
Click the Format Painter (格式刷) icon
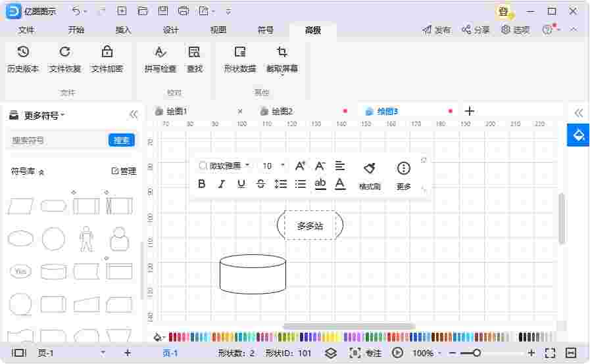[370, 168]
